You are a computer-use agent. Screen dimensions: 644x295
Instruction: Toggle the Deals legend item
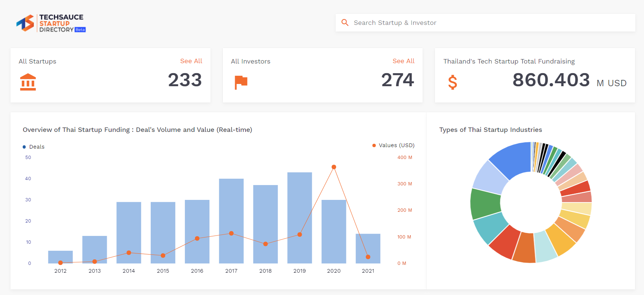click(33, 147)
